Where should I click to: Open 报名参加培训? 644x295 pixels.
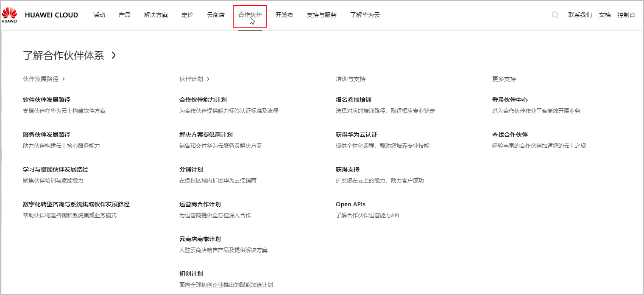pos(354,100)
